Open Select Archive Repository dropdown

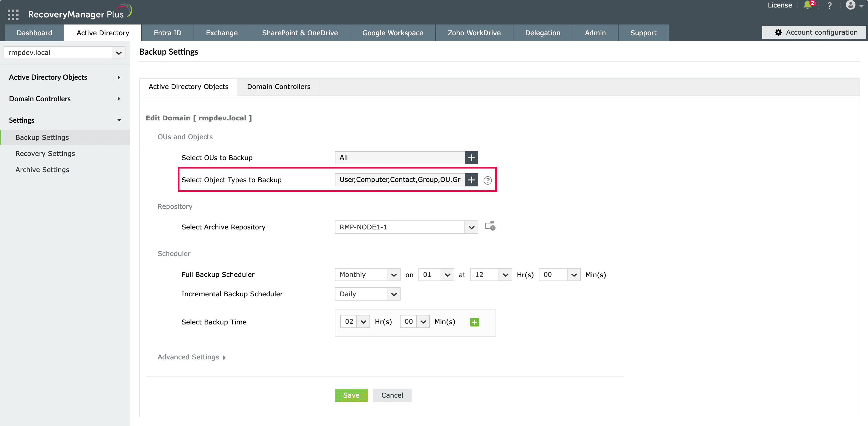(x=471, y=227)
